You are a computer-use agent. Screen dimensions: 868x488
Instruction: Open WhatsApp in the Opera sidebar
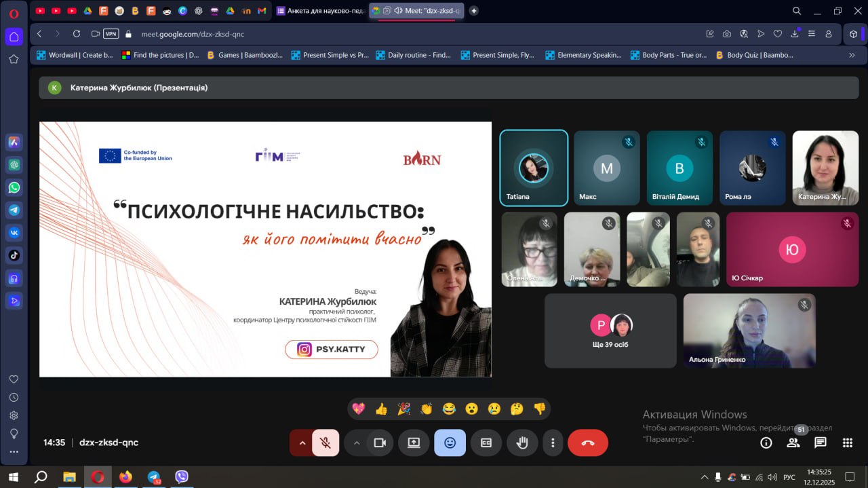click(x=14, y=187)
